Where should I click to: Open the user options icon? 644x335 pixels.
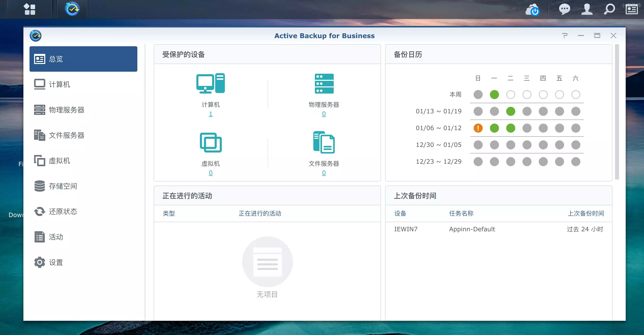click(x=587, y=9)
